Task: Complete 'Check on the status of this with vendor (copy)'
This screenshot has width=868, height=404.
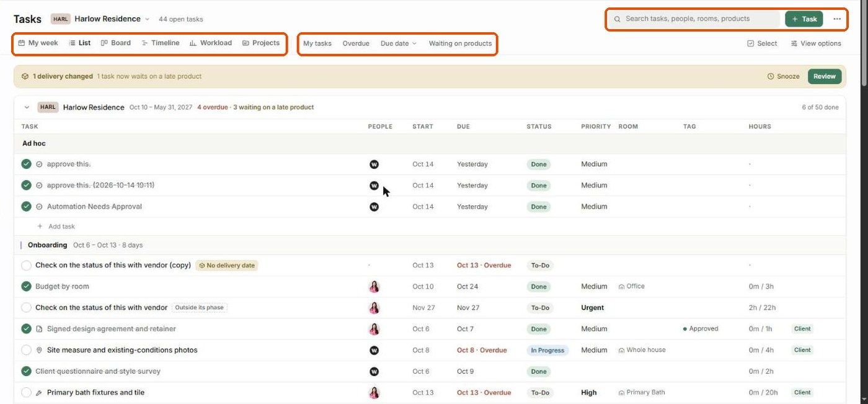Action: 26,265
